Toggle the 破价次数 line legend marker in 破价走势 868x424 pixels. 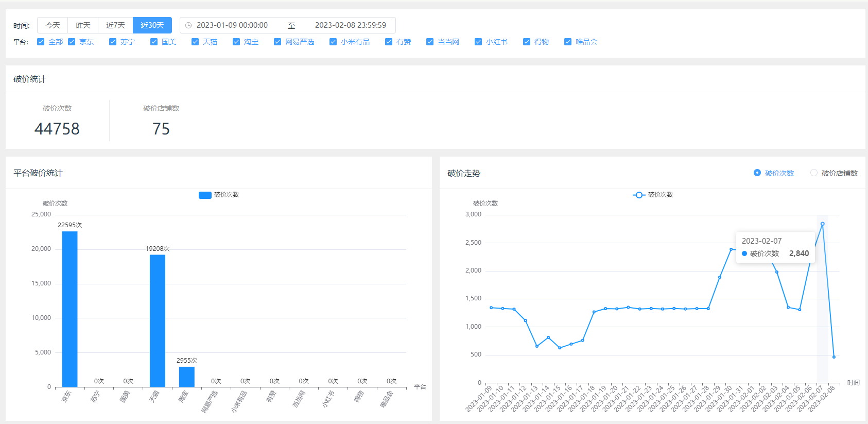tap(639, 195)
